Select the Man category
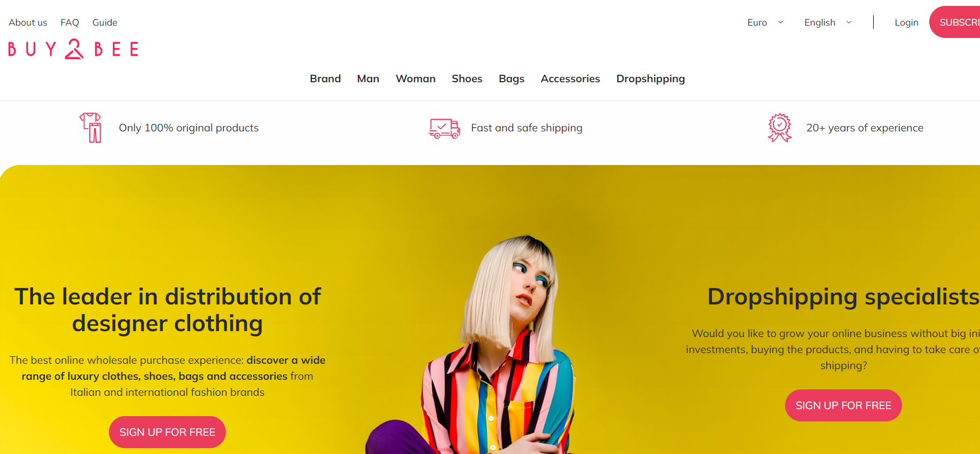The height and width of the screenshot is (454, 980). pyautogui.click(x=368, y=79)
